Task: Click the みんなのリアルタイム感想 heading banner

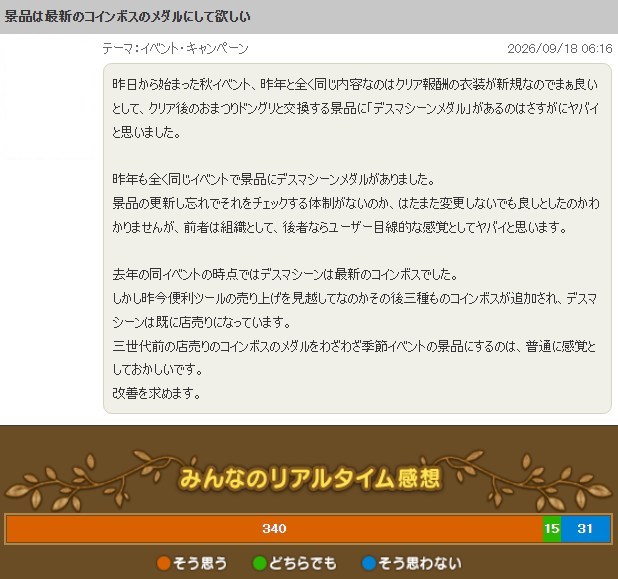Action: pyautogui.click(x=309, y=478)
